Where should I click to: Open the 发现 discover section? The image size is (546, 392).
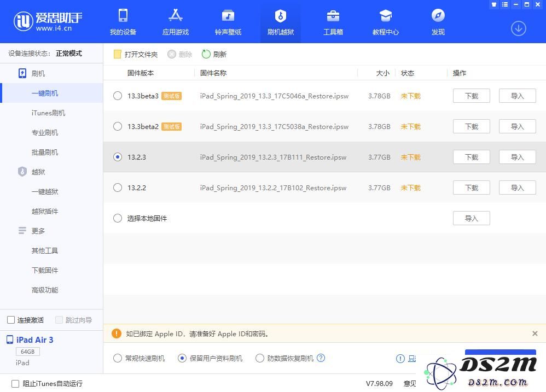[x=438, y=22]
